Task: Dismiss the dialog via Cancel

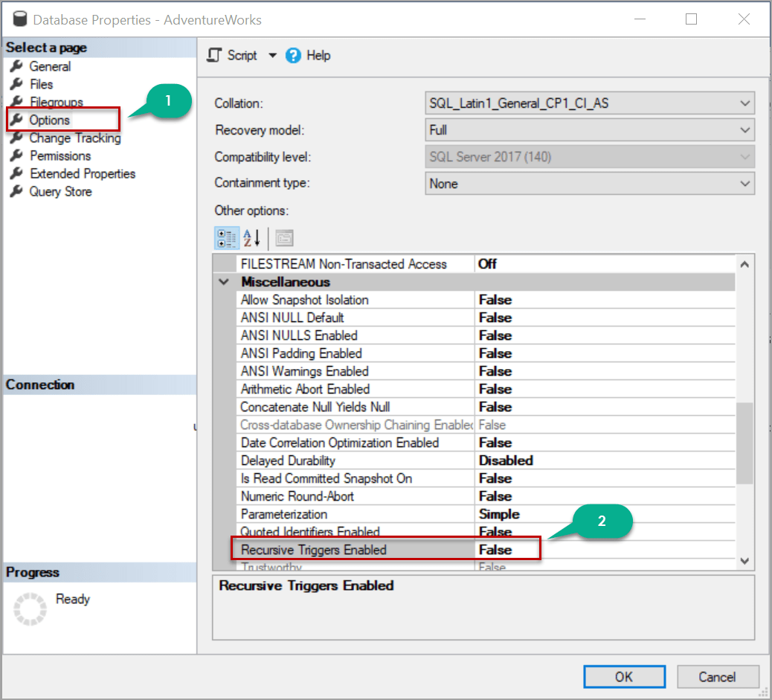Action: click(x=717, y=676)
